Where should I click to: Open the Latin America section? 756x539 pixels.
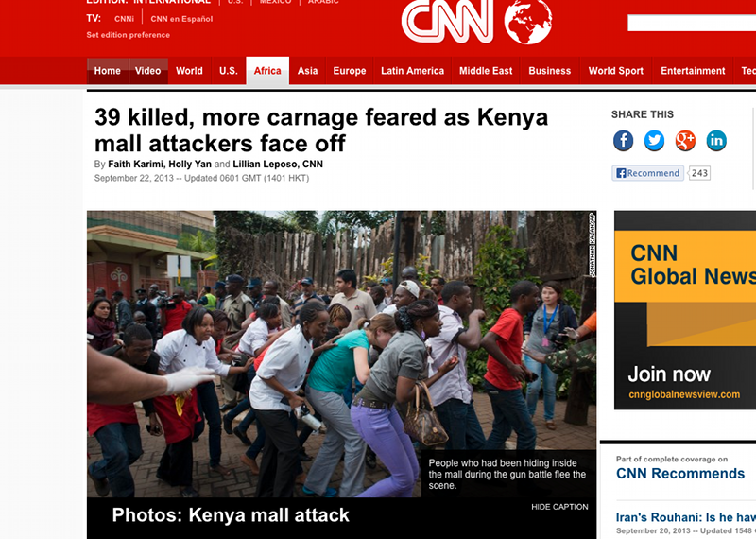point(412,71)
